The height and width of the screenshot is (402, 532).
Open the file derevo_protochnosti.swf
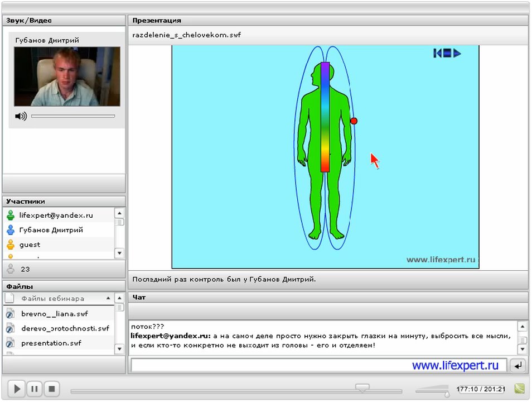[65, 328]
